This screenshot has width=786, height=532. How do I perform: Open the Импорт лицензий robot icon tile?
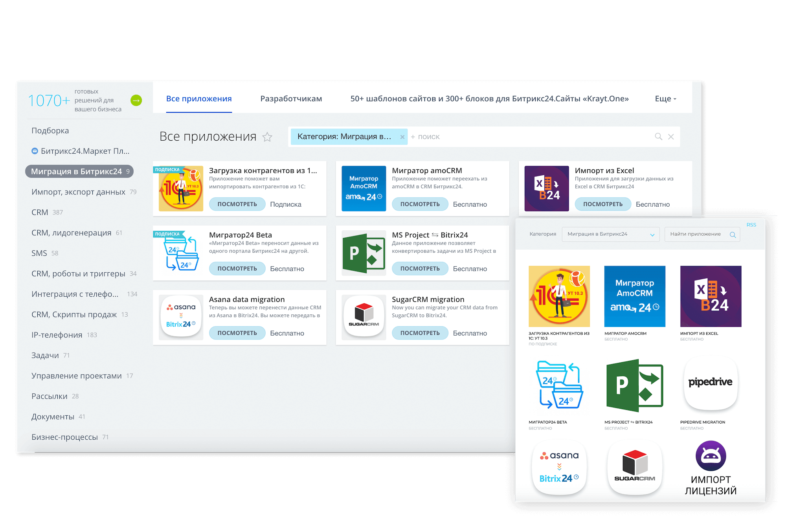[711, 468]
